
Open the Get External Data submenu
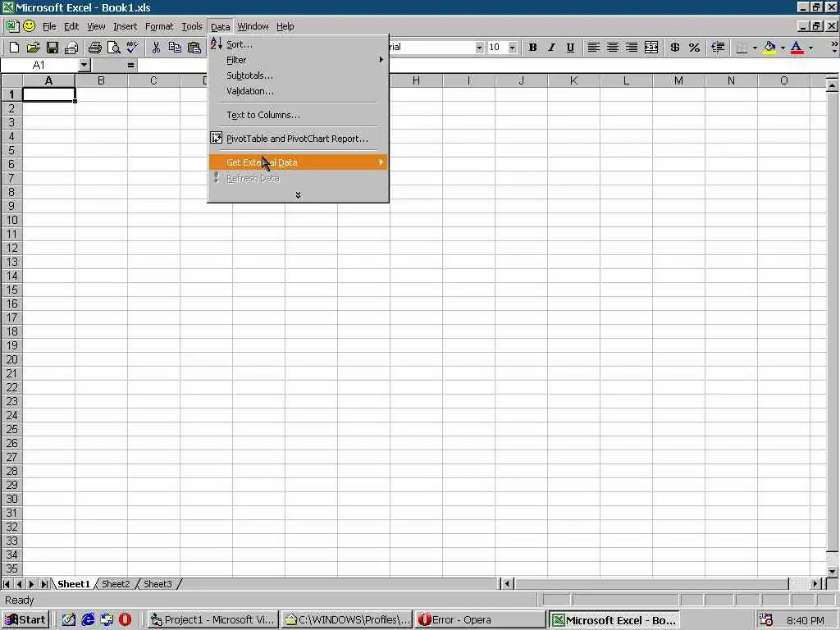coord(298,162)
